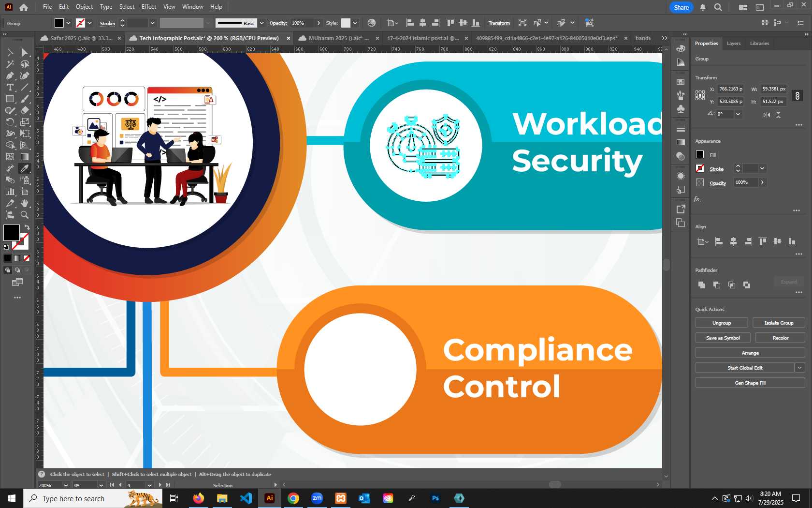Enable Draw Behind mode
This screenshot has width=812, height=508.
click(17, 270)
